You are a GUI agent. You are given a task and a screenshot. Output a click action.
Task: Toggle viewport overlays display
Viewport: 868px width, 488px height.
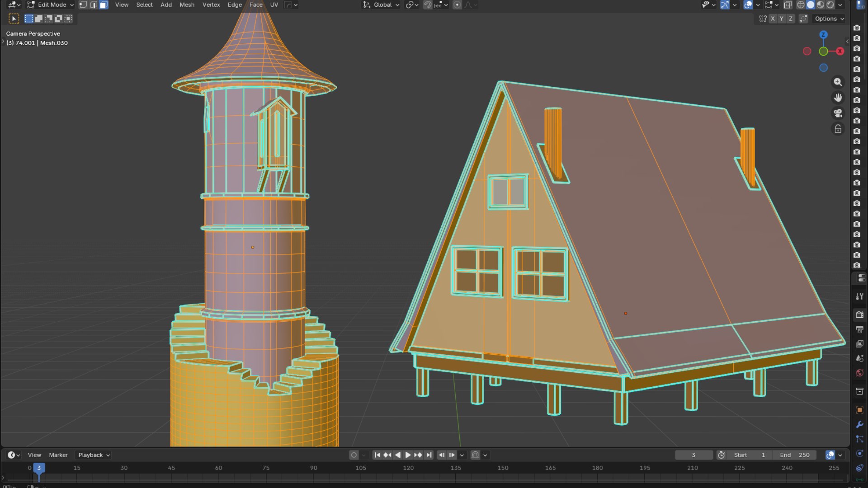click(748, 5)
